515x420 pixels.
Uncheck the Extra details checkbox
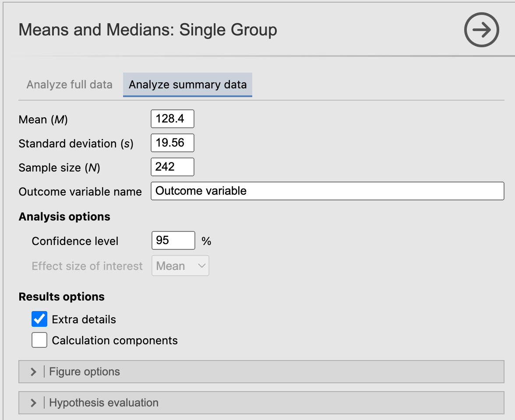pyautogui.click(x=39, y=319)
